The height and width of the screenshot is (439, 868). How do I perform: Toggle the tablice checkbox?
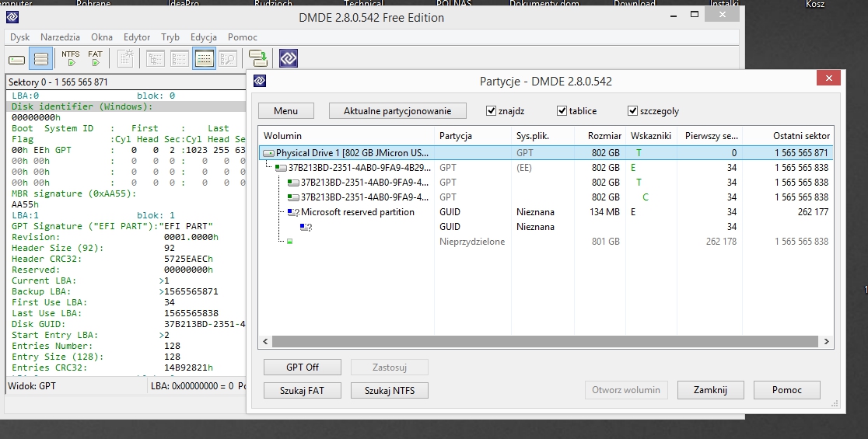(562, 110)
